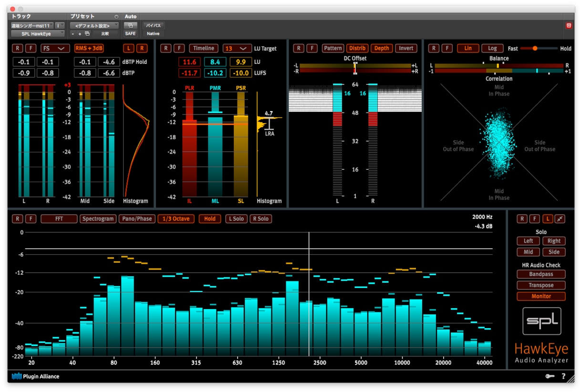Toggle the Monitor button under HR Audio Check
The width and height of the screenshot is (582, 392).
coord(541,296)
